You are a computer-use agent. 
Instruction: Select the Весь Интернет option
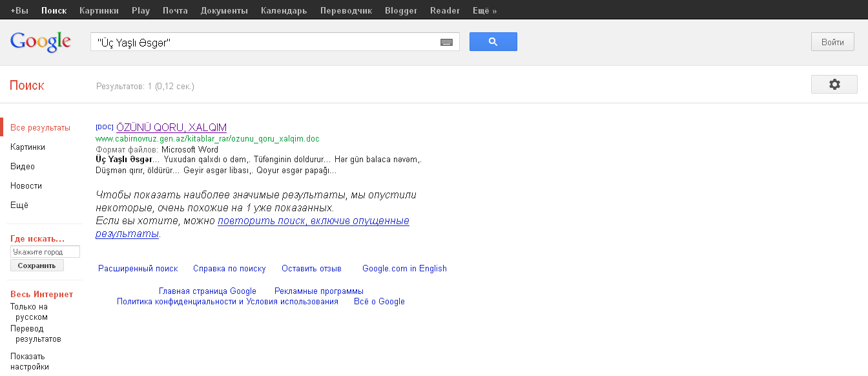point(42,295)
